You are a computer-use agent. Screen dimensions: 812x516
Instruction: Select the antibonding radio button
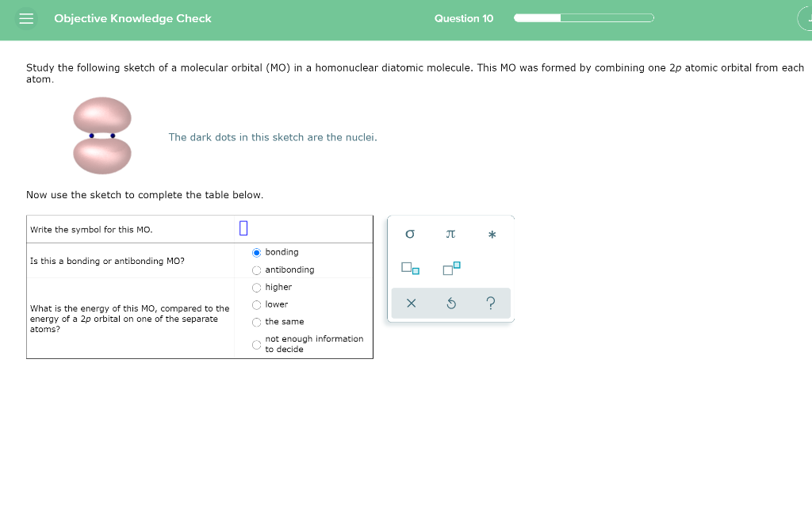256,269
